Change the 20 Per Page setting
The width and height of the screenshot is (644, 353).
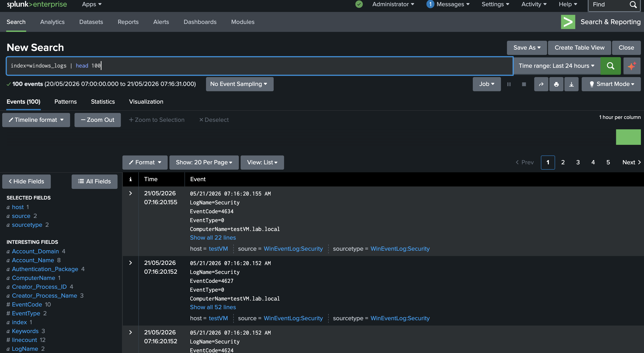tap(204, 163)
